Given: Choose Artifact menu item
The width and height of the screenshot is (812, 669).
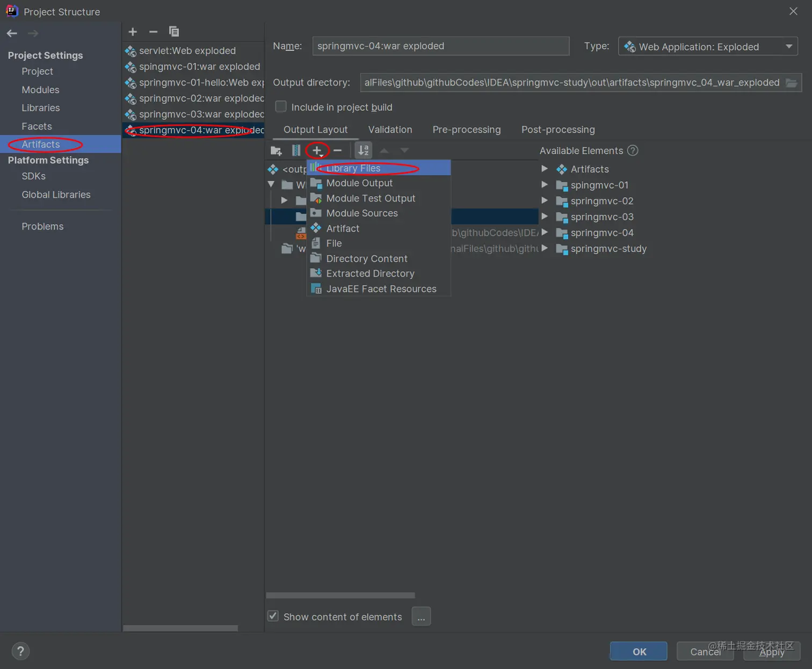Looking at the screenshot, I should pyautogui.click(x=379, y=228).
